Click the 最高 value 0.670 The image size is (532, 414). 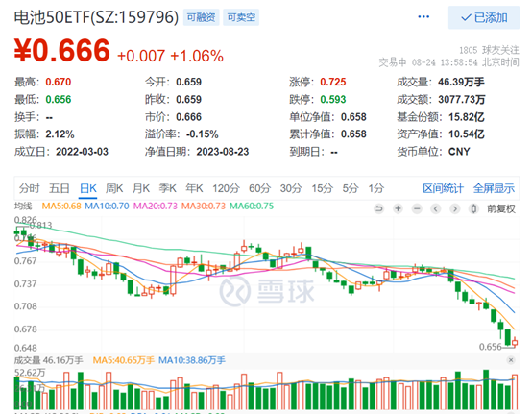pyautogui.click(x=59, y=82)
